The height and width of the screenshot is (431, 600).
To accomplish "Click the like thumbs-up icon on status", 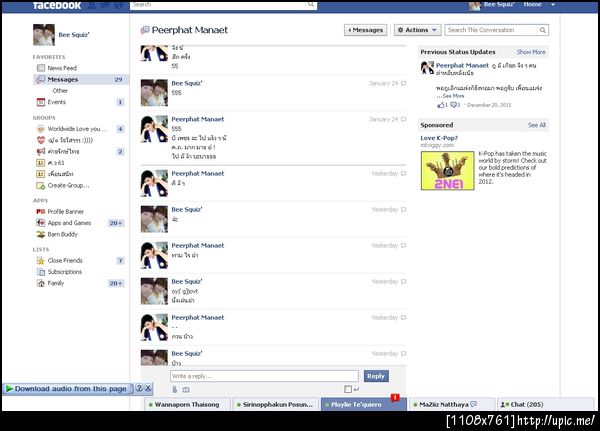I will (441, 105).
